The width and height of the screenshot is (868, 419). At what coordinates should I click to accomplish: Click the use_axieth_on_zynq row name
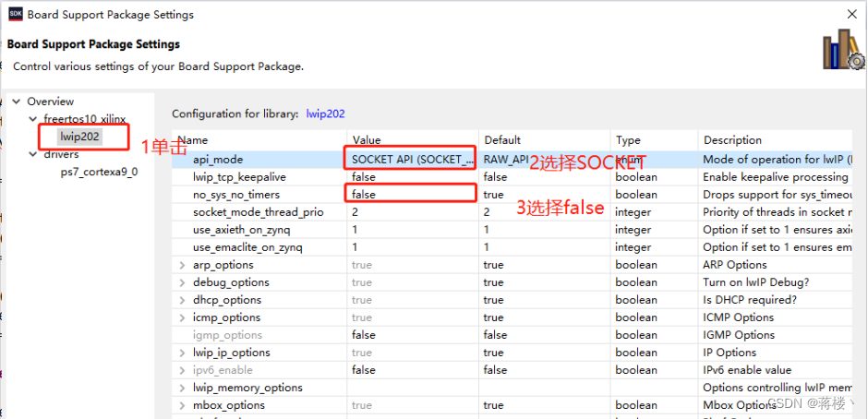coord(241,230)
